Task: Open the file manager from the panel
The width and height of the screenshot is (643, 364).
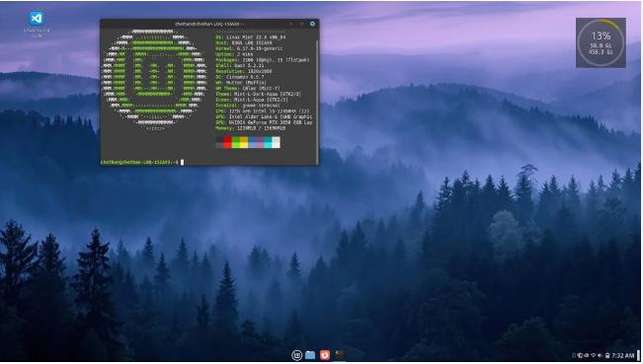Action: [310, 355]
